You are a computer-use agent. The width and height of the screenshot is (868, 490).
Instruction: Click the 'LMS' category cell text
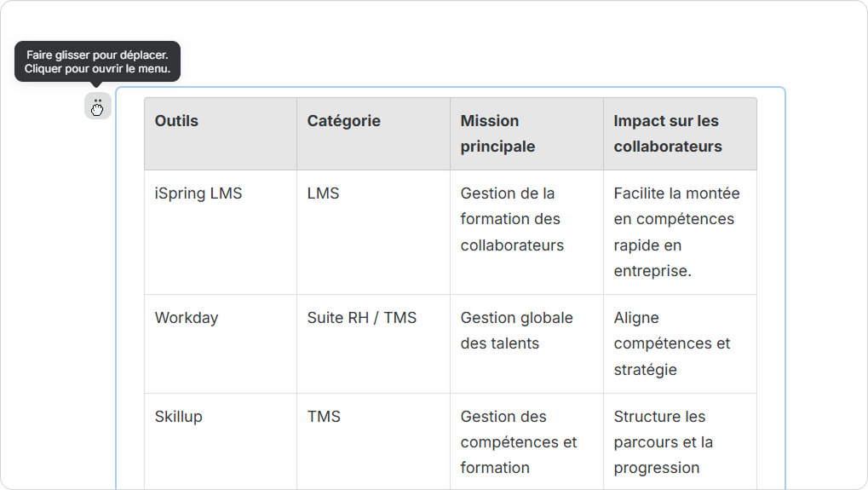[x=323, y=193]
